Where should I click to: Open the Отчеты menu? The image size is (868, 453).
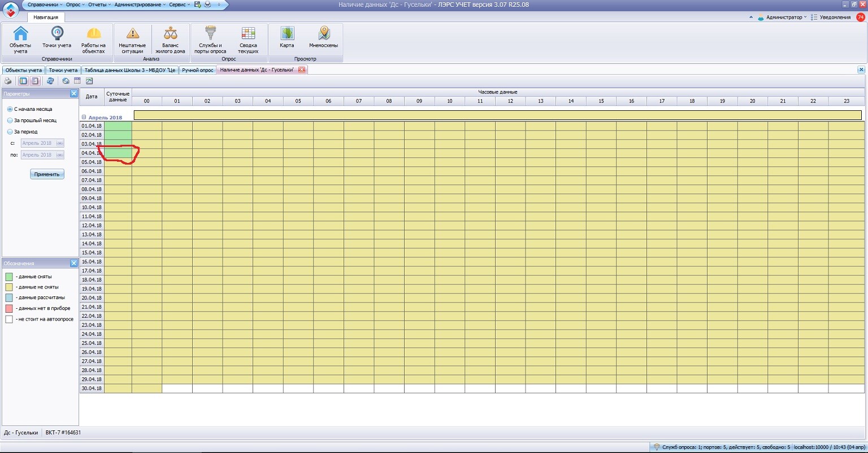(99, 5)
